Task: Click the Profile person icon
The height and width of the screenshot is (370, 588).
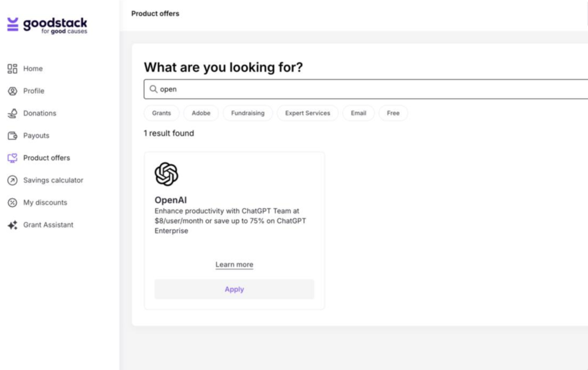Action: pyautogui.click(x=13, y=91)
